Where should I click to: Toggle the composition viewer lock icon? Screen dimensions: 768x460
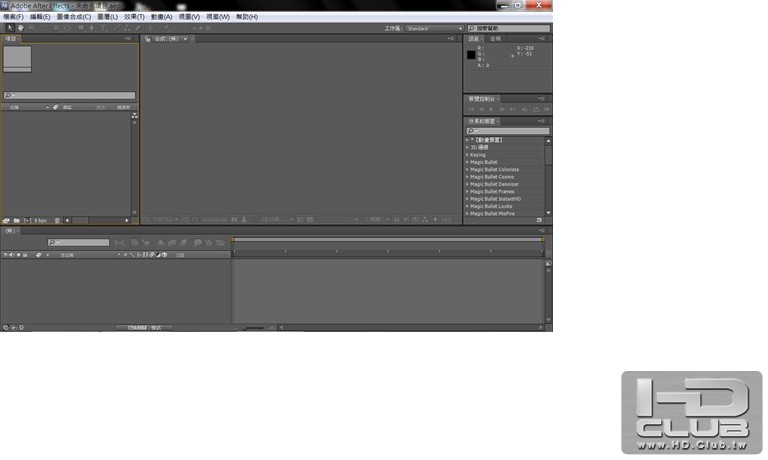tap(147, 39)
